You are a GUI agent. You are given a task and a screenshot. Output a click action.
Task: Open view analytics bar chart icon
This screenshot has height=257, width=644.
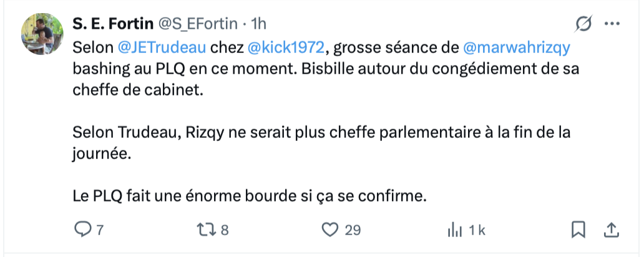click(454, 230)
